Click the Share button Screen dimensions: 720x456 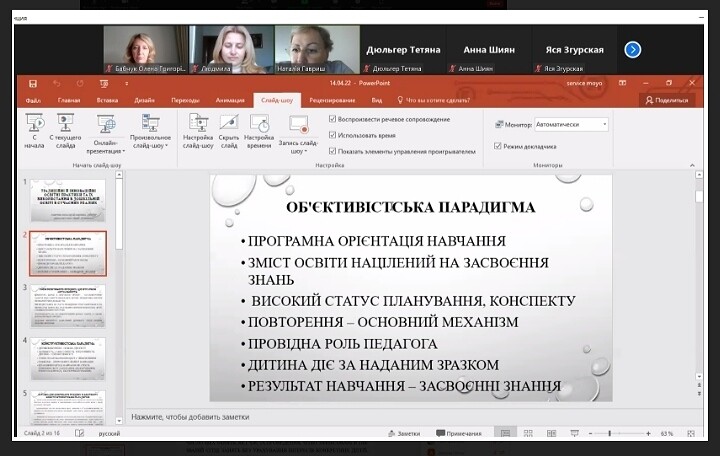667,100
